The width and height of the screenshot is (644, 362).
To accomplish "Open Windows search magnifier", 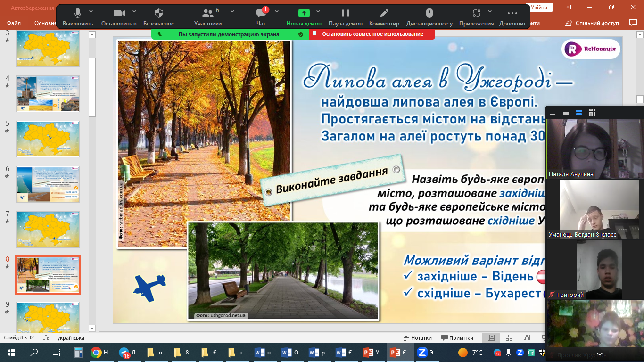I will pos(34,353).
